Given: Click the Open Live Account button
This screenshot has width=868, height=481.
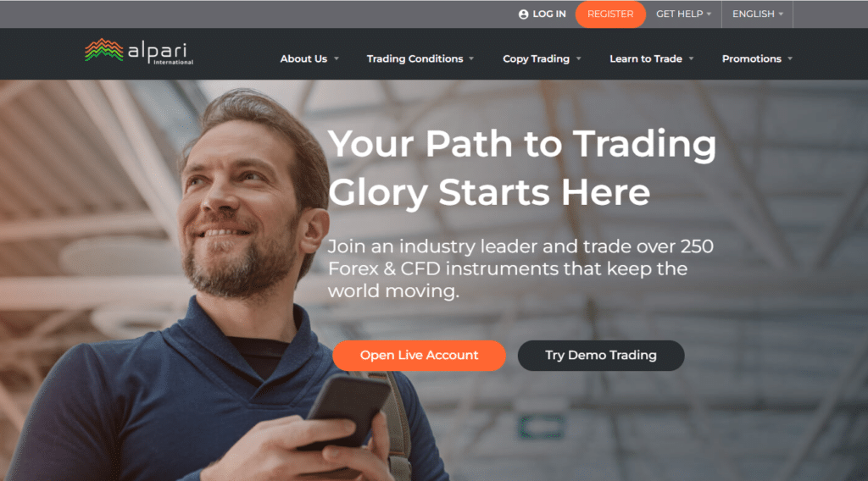Looking at the screenshot, I should (419, 356).
